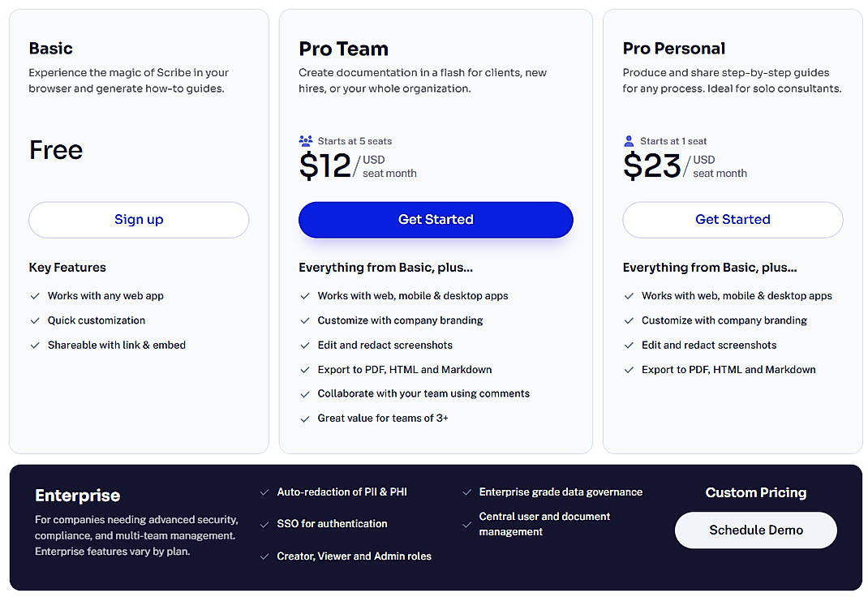868x597 pixels.
Task: Click the Sign up button on Basic plan
Action: coord(138,220)
